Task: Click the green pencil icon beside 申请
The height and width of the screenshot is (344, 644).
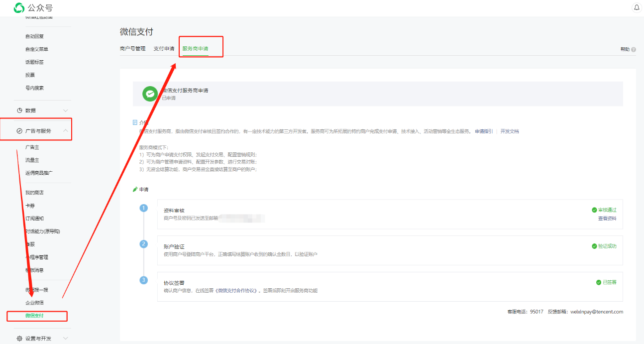Action: (135, 190)
